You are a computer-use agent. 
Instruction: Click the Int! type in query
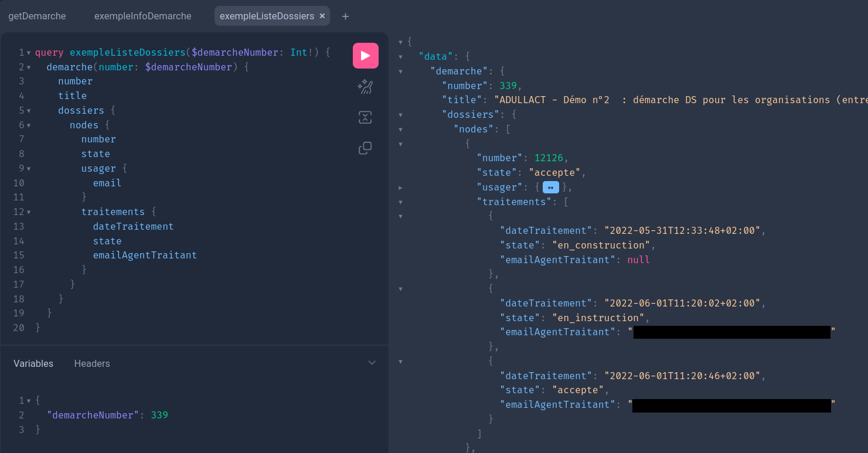click(x=302, y=52)
